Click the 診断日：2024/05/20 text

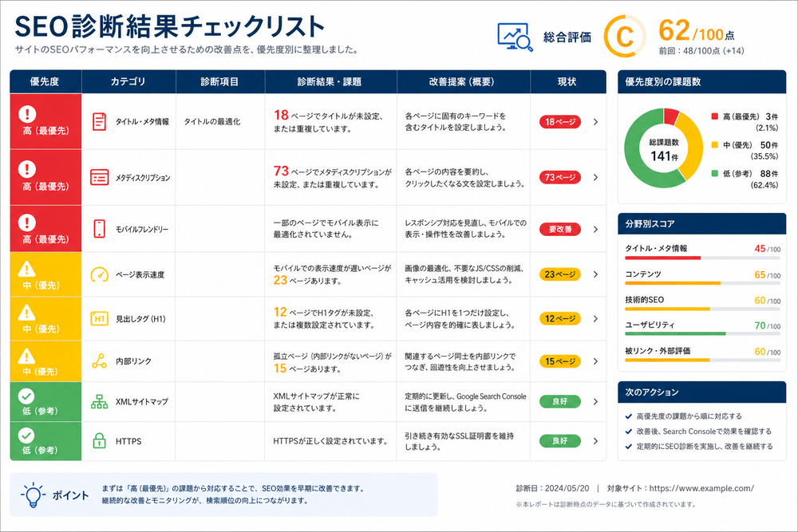coord(553,488)
